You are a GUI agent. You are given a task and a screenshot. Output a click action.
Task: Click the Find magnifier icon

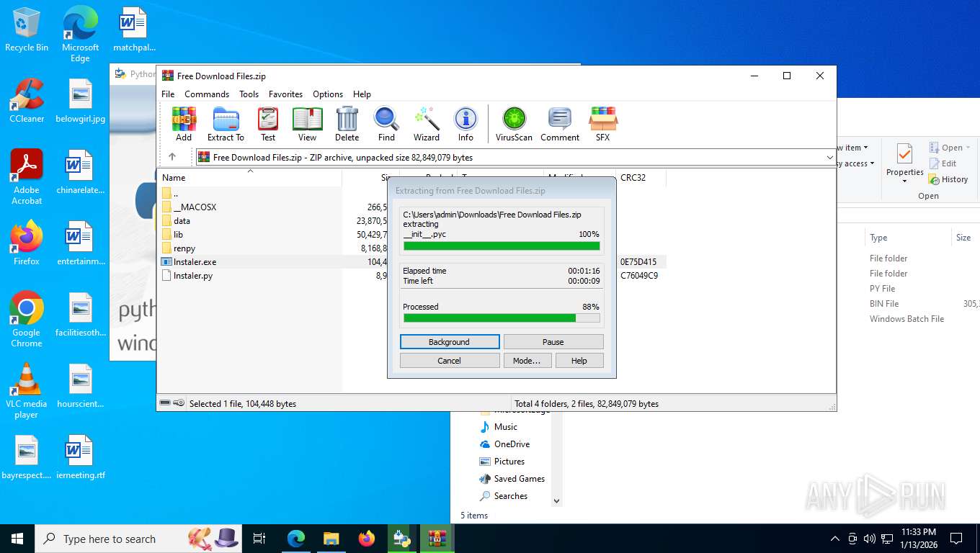click(386, 124)
